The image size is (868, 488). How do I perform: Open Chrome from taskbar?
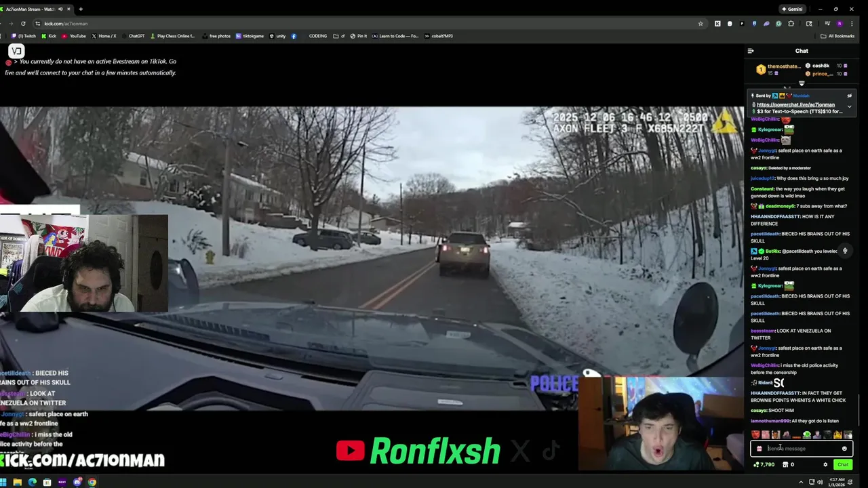(x=92, y=483)
